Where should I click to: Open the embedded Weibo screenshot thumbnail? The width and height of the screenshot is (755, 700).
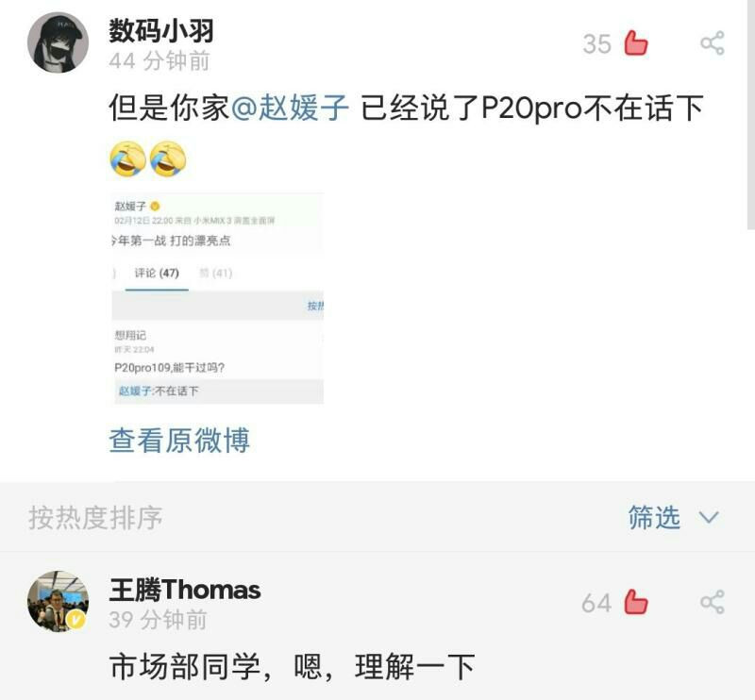coord(218,298)
